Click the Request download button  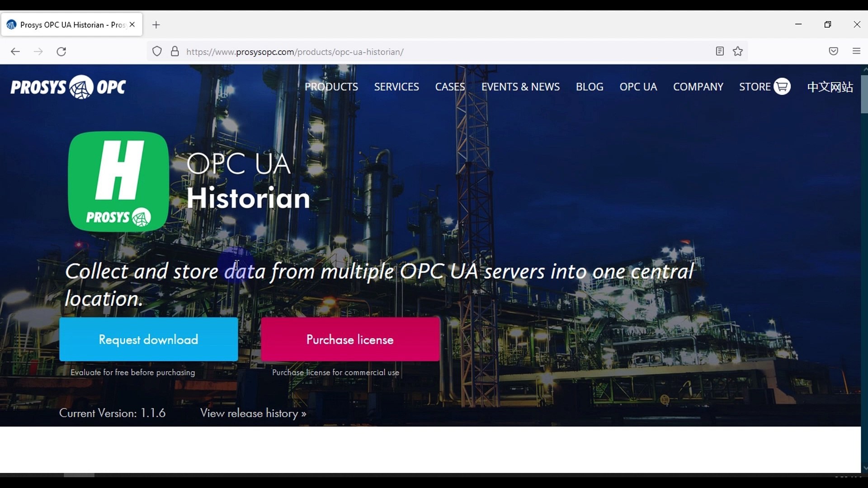click(149, 339)
